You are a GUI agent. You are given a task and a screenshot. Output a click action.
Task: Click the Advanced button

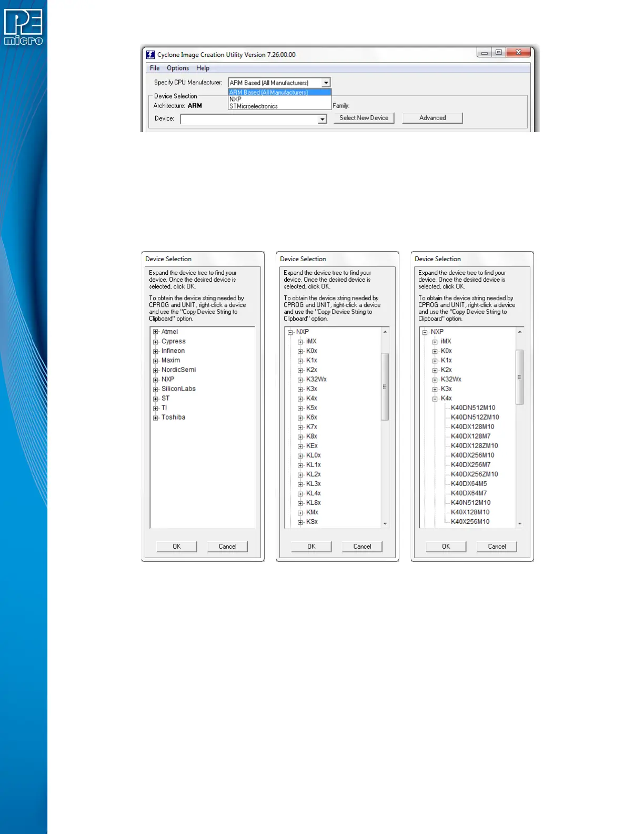[x=432, y=118]
